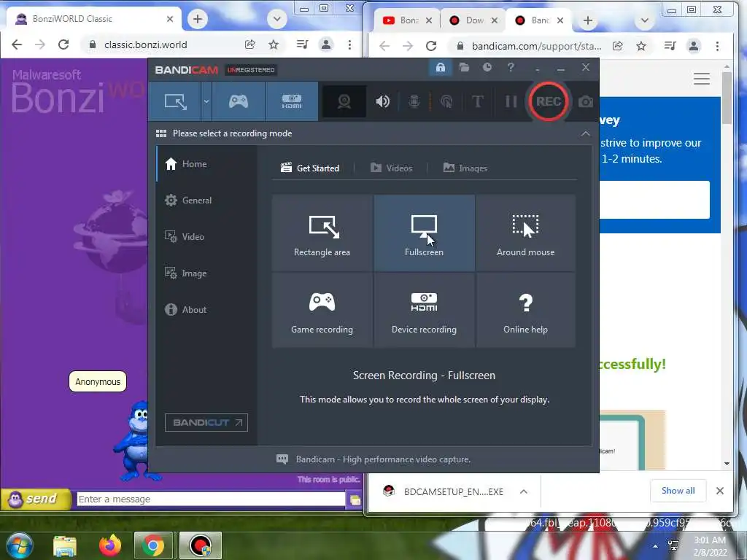Toggle speaker sound in Bandicam toolbar
Viewport: 747px width, 560px height.
pyautogui.click(x=382, y=101)
